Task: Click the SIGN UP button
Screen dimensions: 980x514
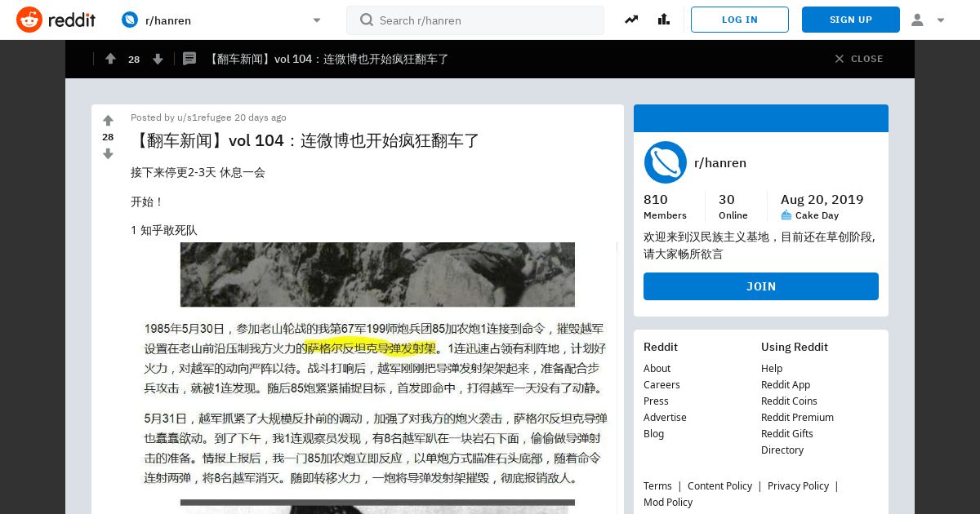Action: [851, 20]
